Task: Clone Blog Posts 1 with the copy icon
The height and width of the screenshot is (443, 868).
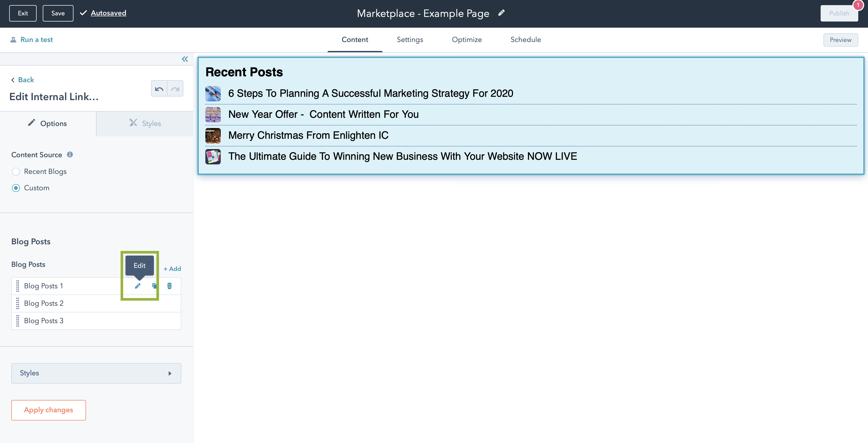Action: 154,286
